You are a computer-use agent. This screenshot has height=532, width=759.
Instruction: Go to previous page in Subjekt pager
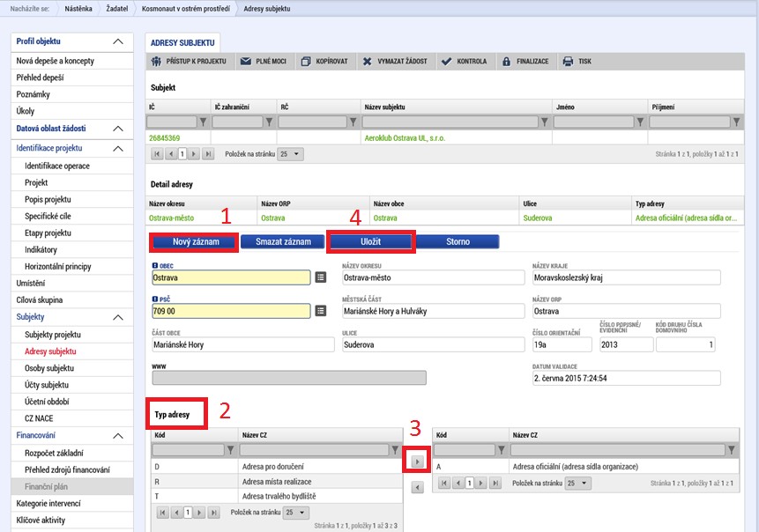pyautogui.click(x=171, y=154)
